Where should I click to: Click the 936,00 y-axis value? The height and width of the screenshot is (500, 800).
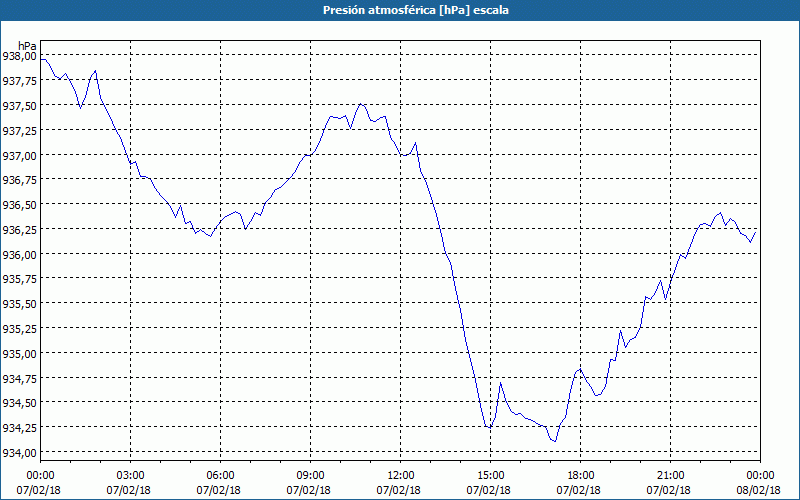click(x=18, y=254)
